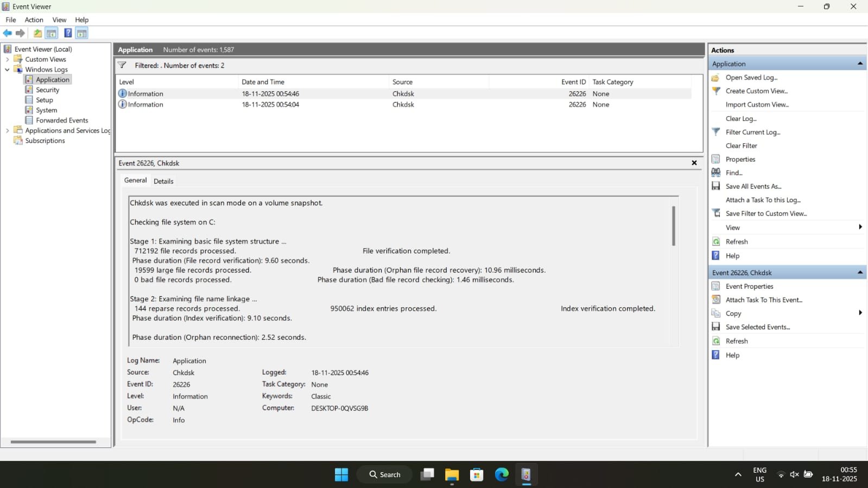Close the Event 26226 preview pane
Screen dimensions: 868x488
coord(694,163)
